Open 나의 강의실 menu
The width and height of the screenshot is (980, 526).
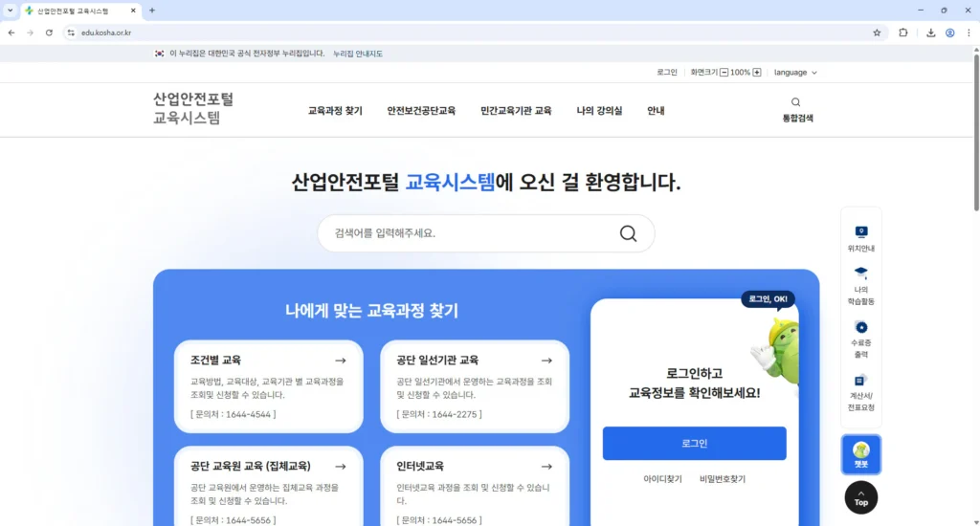click(599, 111)
